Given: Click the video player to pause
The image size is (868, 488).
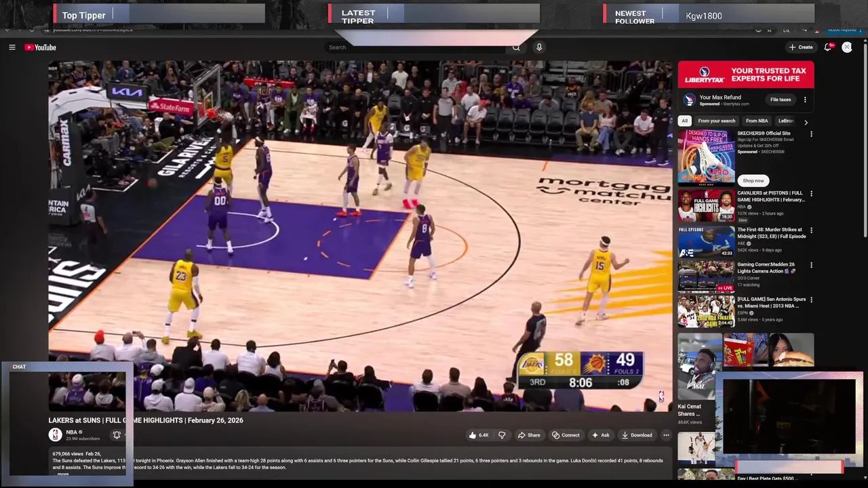Looking at the screenshot, I should (x=359, y=236).
